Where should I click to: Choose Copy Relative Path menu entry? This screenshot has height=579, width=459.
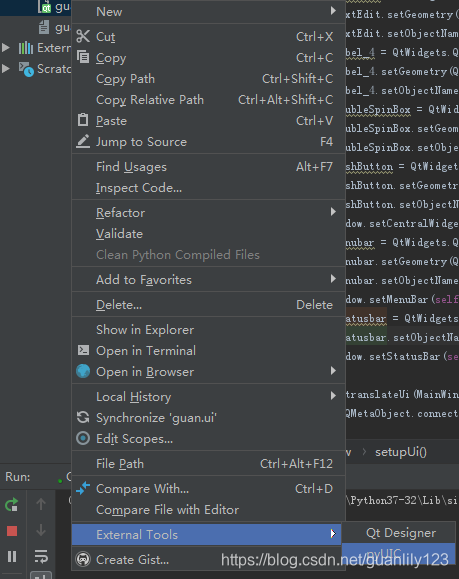(208, 100)
